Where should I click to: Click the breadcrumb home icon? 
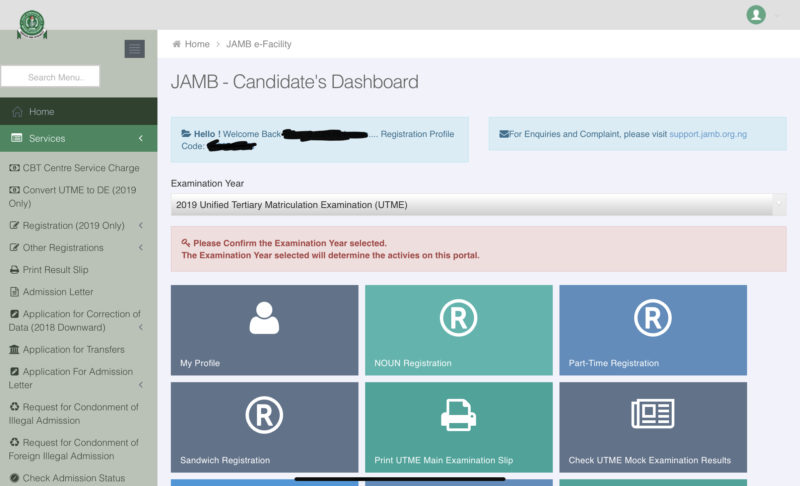click(x=177, y=44)
